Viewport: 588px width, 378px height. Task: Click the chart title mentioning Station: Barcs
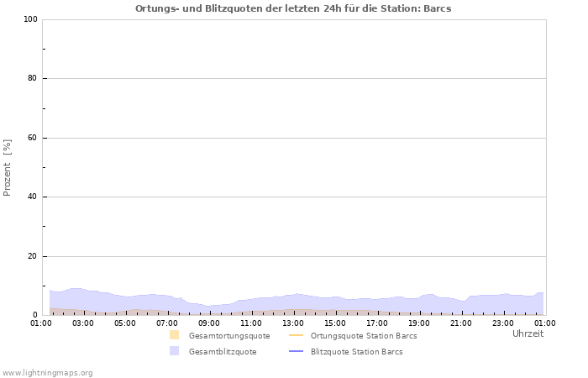293,8
